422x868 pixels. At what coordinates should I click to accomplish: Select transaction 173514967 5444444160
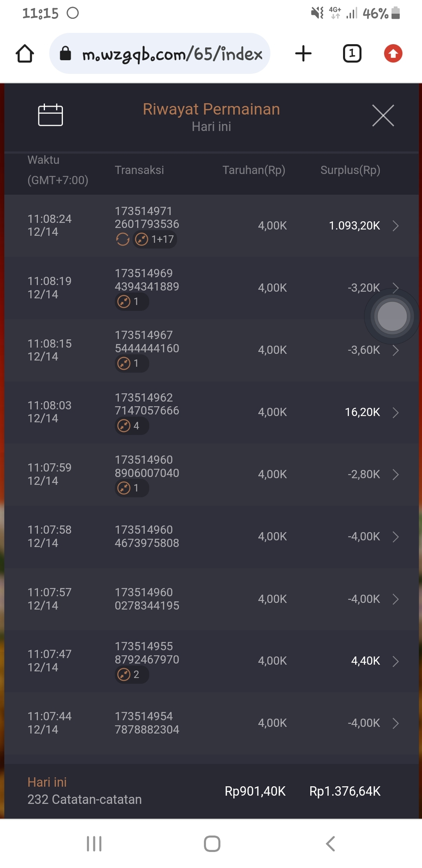pyautogui.click(x=147, y=342)
